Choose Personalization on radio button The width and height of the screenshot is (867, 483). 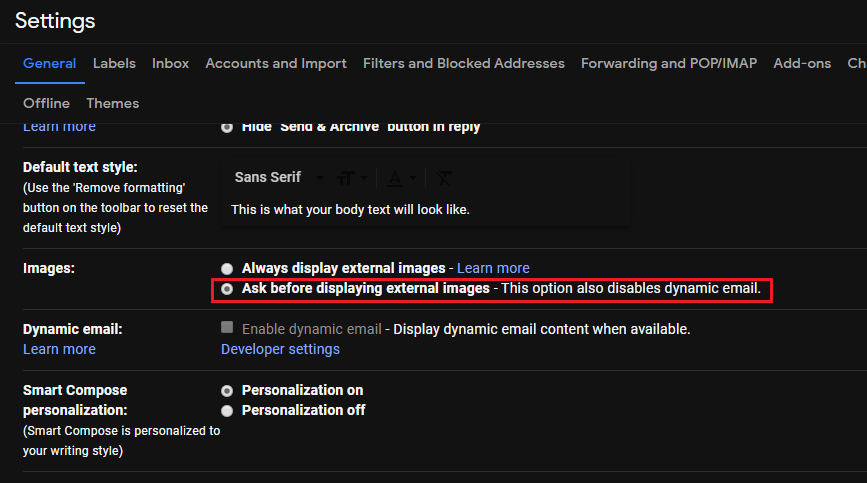click(x=228, y=390)
